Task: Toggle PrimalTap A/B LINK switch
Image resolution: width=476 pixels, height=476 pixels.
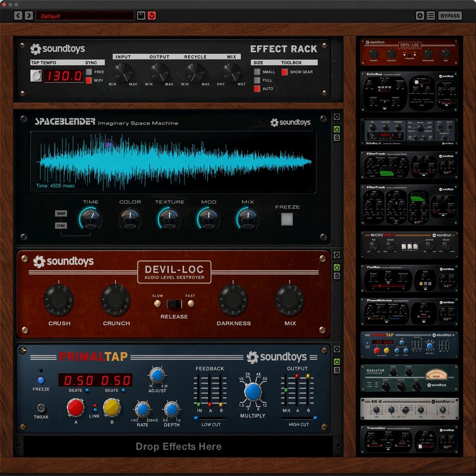Action: (95, 407)
